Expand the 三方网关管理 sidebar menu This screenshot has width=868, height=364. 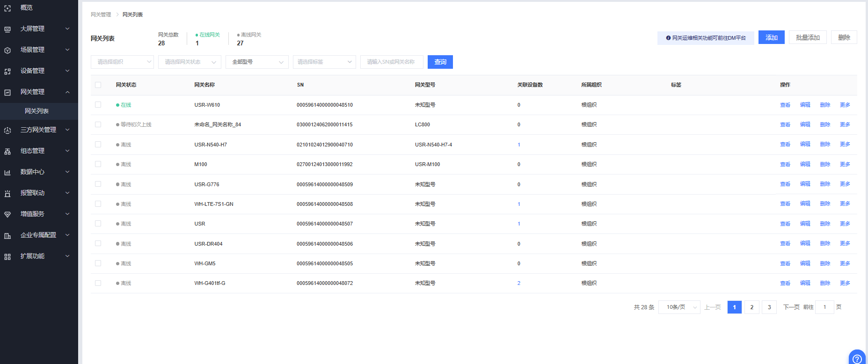tap(38, 130)
